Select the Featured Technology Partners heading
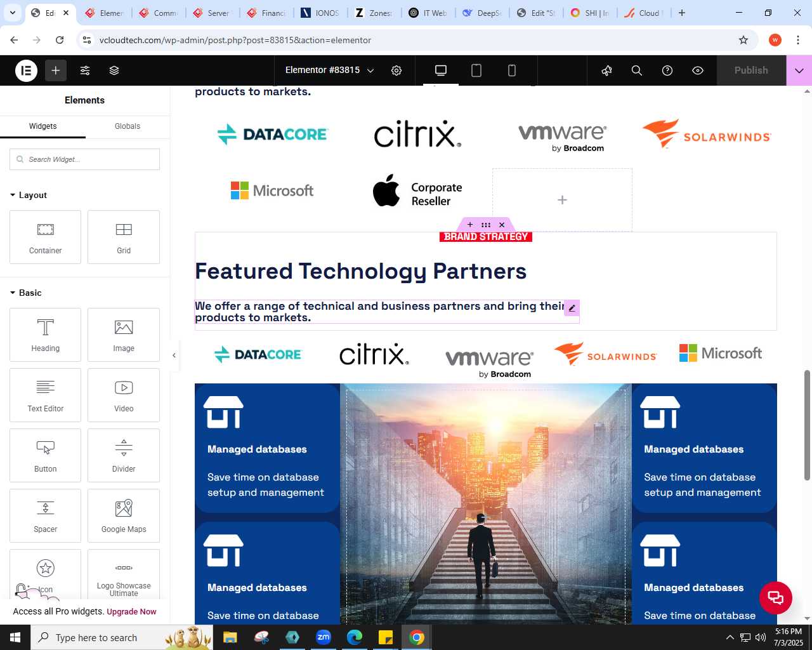 [360, 271]
